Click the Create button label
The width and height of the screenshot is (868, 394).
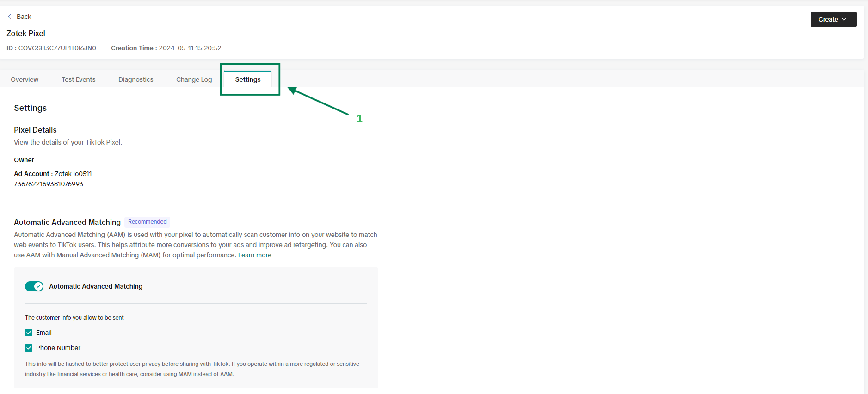click(x=828, y=19)
